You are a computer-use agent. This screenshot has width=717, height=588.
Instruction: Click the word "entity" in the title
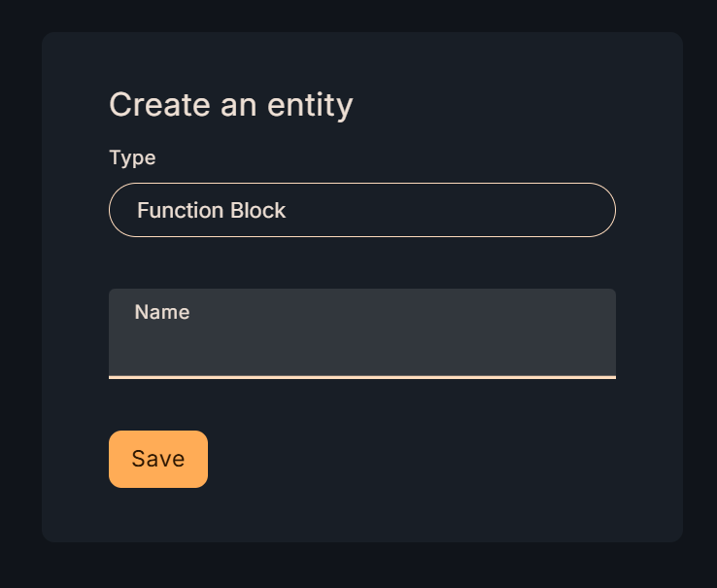point(309,104)
